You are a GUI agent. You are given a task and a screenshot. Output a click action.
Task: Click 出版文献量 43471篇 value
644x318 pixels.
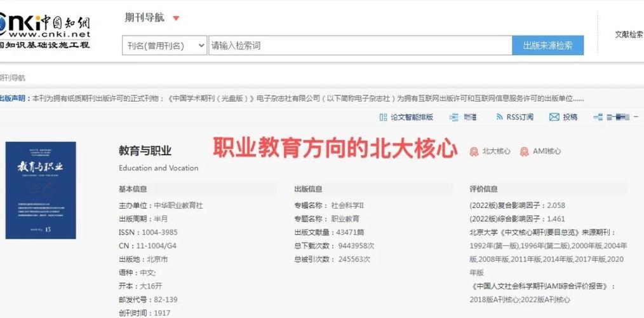[x=351, y=232]
